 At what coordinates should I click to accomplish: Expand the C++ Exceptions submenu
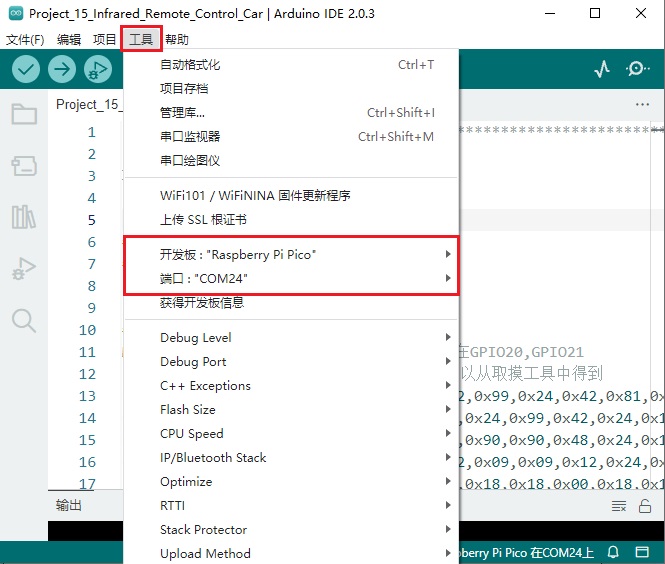coord(291,385)
